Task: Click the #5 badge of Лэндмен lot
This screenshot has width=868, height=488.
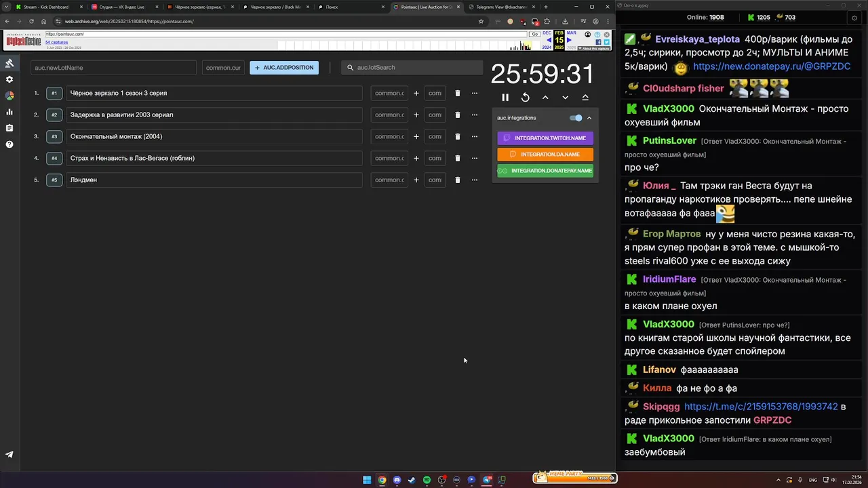Action: pyautogui.click(x=54, y=180)
